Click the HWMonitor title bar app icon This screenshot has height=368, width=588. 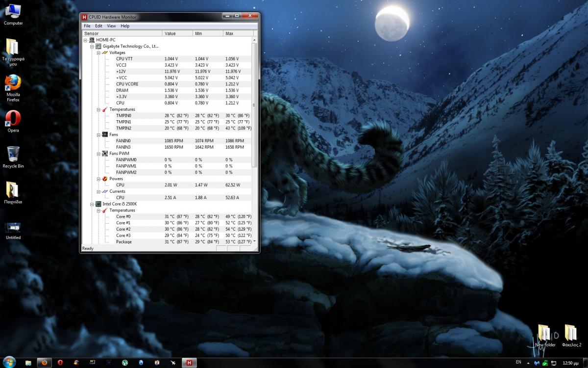pyautogui.click(x=85, y=17)
